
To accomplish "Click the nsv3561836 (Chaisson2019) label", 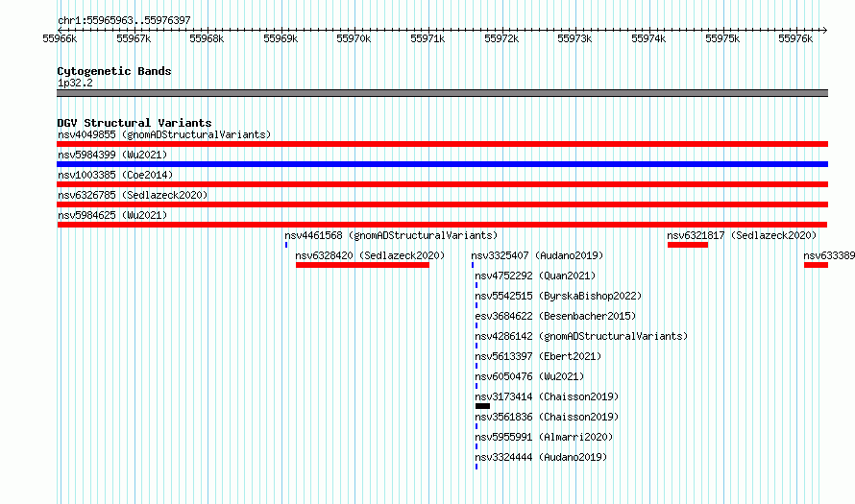I will tap(547, 417).
